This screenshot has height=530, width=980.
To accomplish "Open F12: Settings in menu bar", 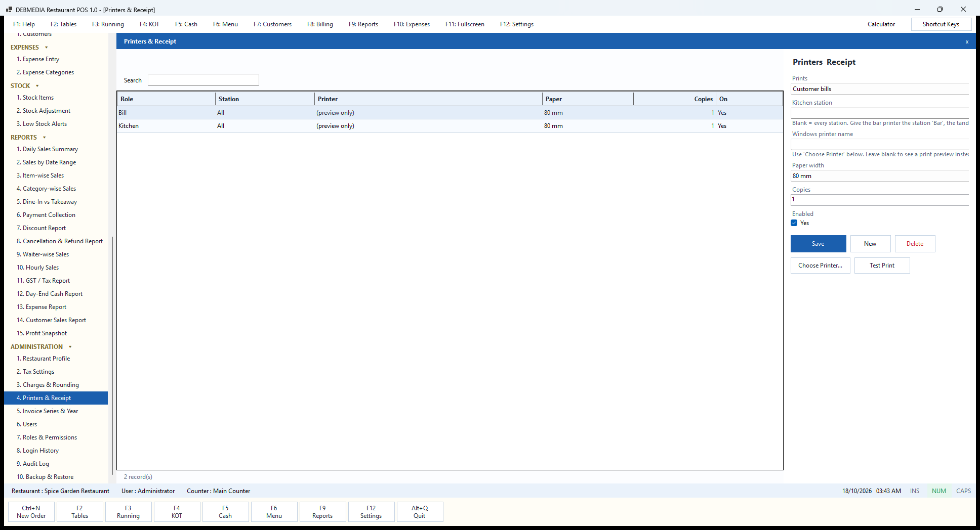I will [516, 24].
